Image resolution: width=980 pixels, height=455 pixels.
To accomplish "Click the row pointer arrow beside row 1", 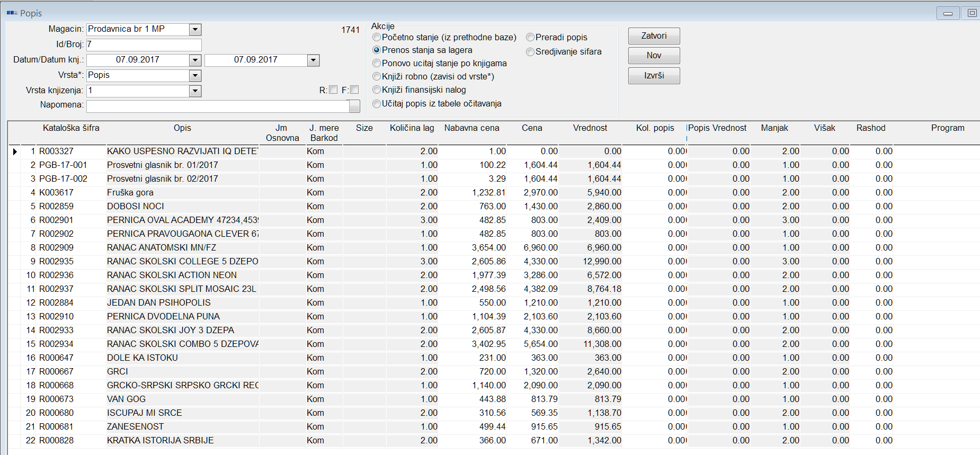I will pos(15,152).
